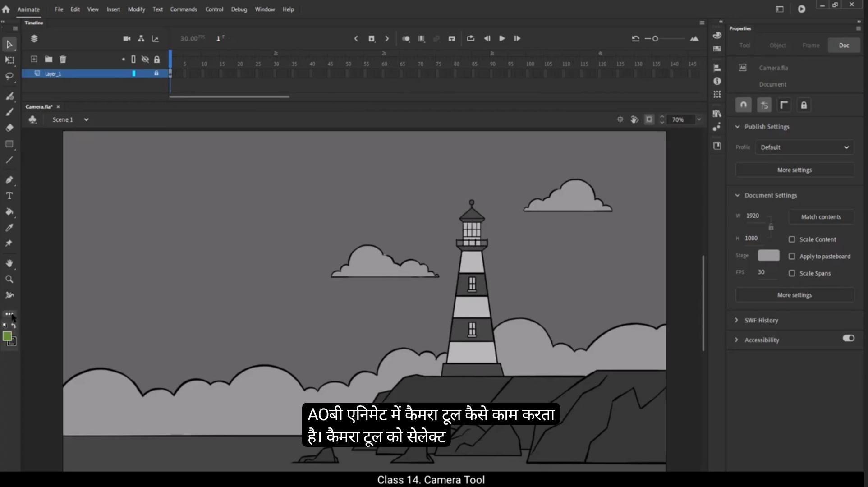Toggle the width-height link lock
The height and width of the screenshot is (487, 868).
coord(771,227)
